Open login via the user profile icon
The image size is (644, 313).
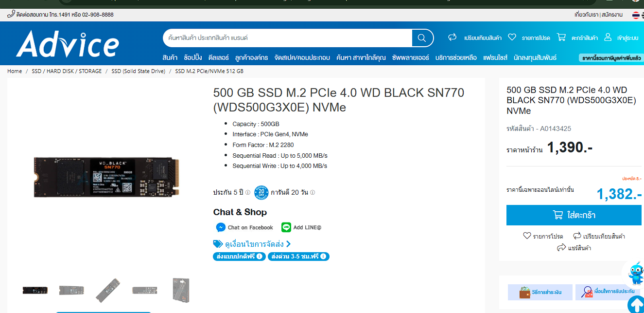(608, 37)
